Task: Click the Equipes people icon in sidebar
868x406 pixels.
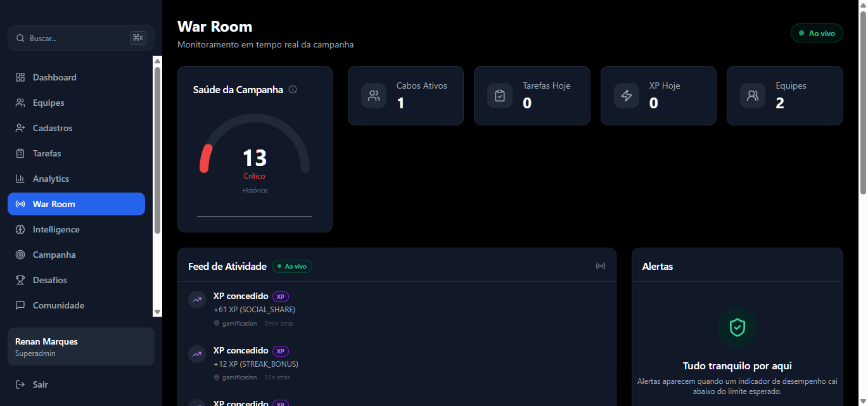Action: 20,103
